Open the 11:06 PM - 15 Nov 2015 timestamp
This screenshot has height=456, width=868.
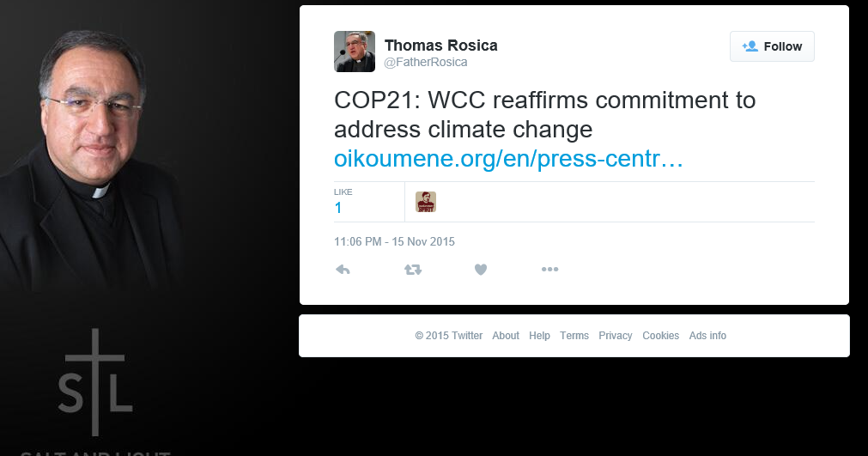click(x=394, y=242)
